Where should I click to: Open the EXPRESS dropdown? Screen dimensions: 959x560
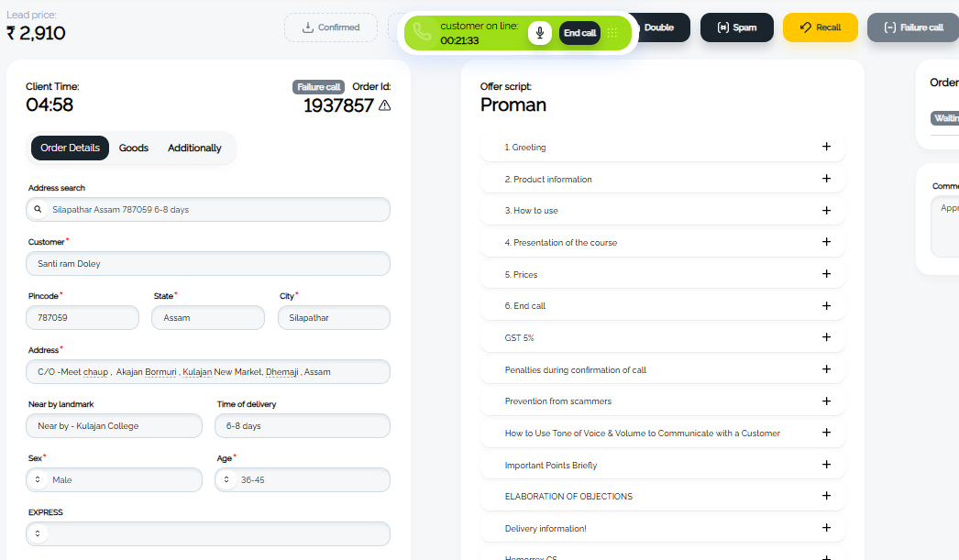208,533
